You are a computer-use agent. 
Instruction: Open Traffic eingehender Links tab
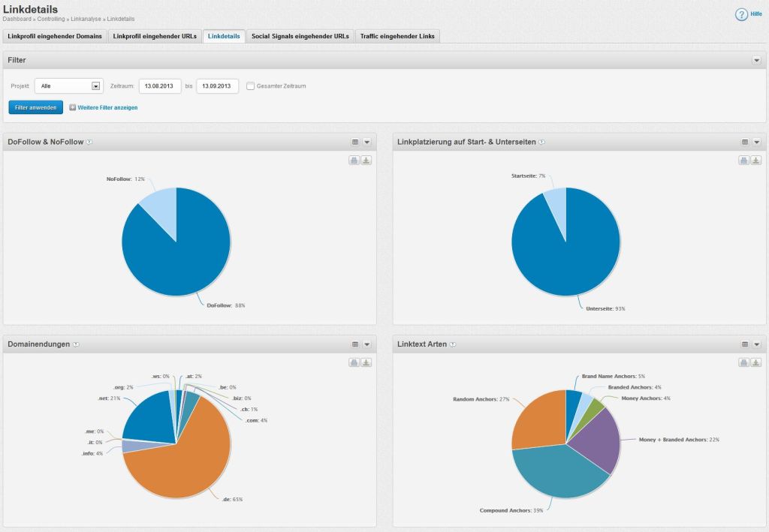point(397,36)
